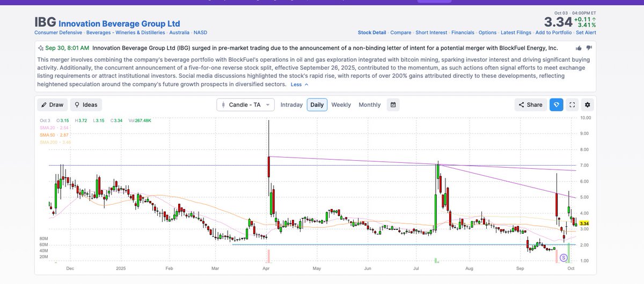The height and width of the screenshot is (284, 644).
Task: Click the blue diamond premium icon
Action: (x=556, y=104)
